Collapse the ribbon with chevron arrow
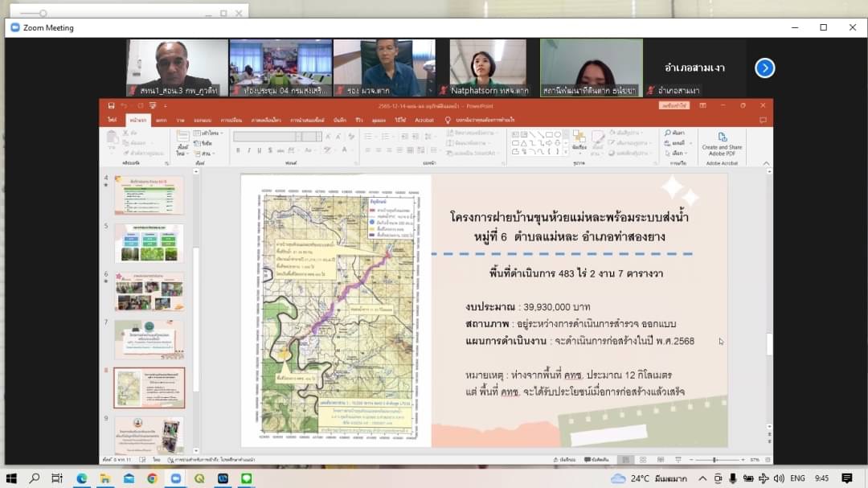Screen dimensions: 868x488 (766, 163)
